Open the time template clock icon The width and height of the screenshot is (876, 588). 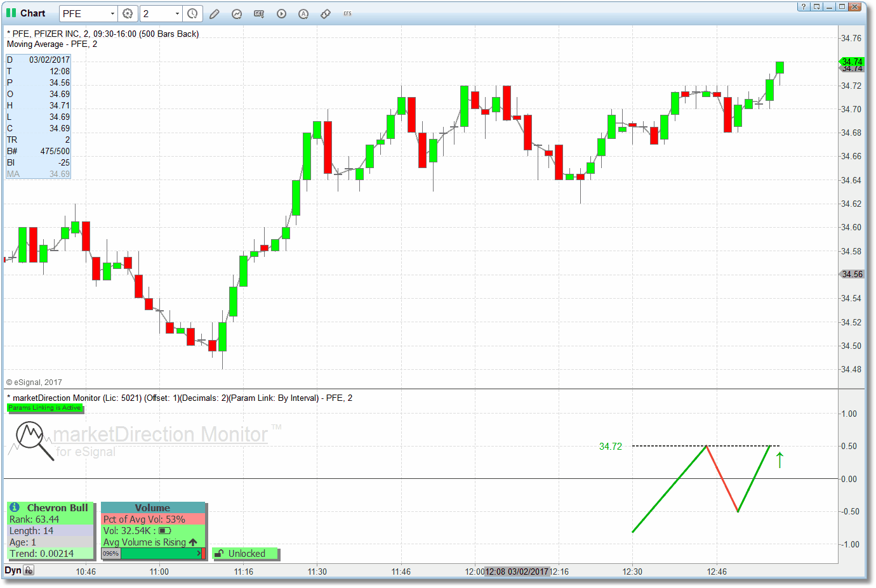click(x=192, y=13)
